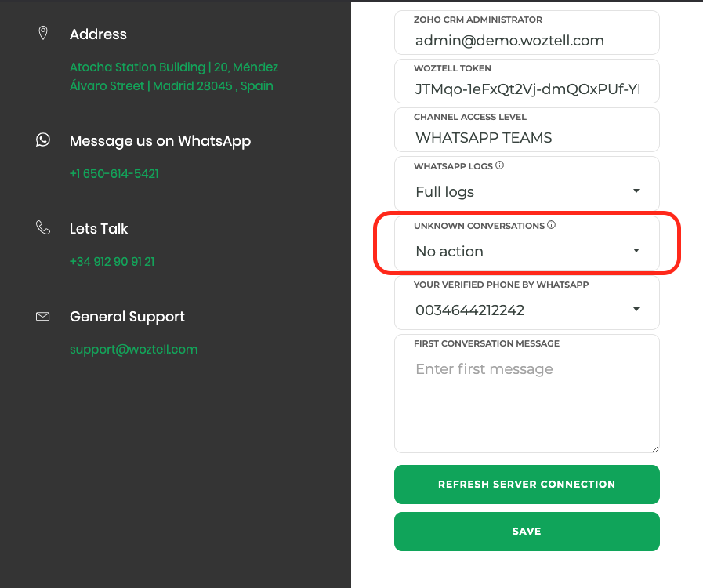703x588 pixels.
Task: Click the Lets Talk phone icon
Action: [43, 227]
